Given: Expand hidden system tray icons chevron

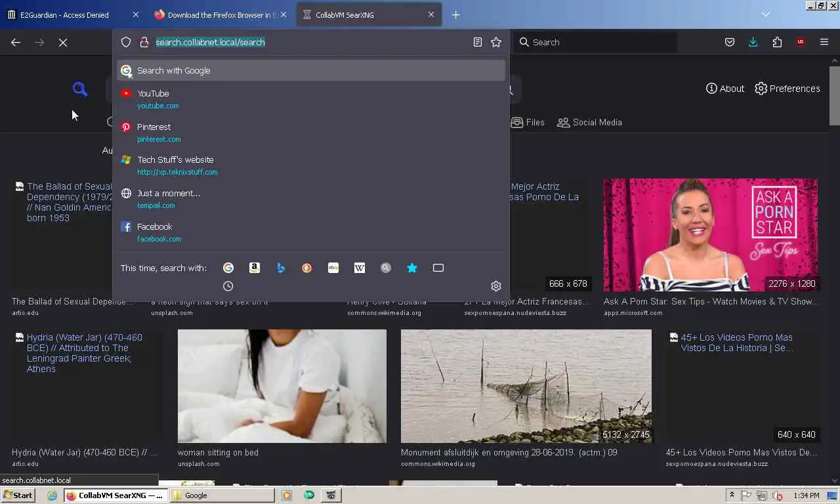Looking at the screenshot, I should point(732,495).
